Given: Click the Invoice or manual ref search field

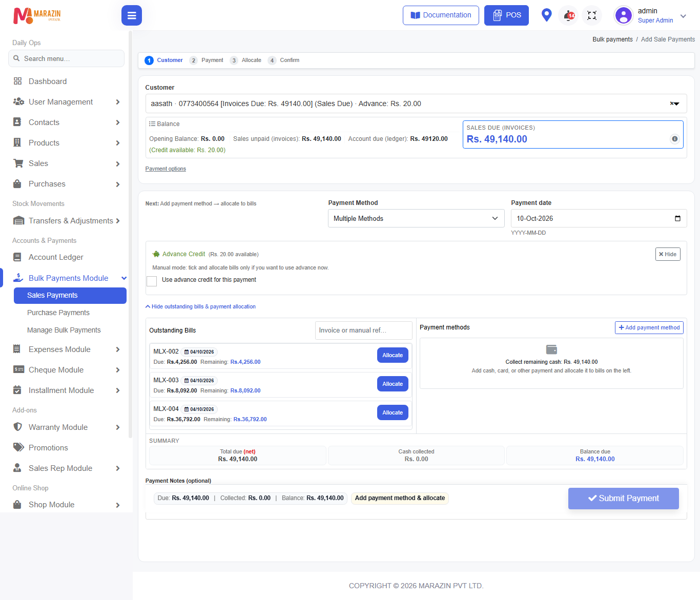Looking at the screenshot, I should 364,330.
